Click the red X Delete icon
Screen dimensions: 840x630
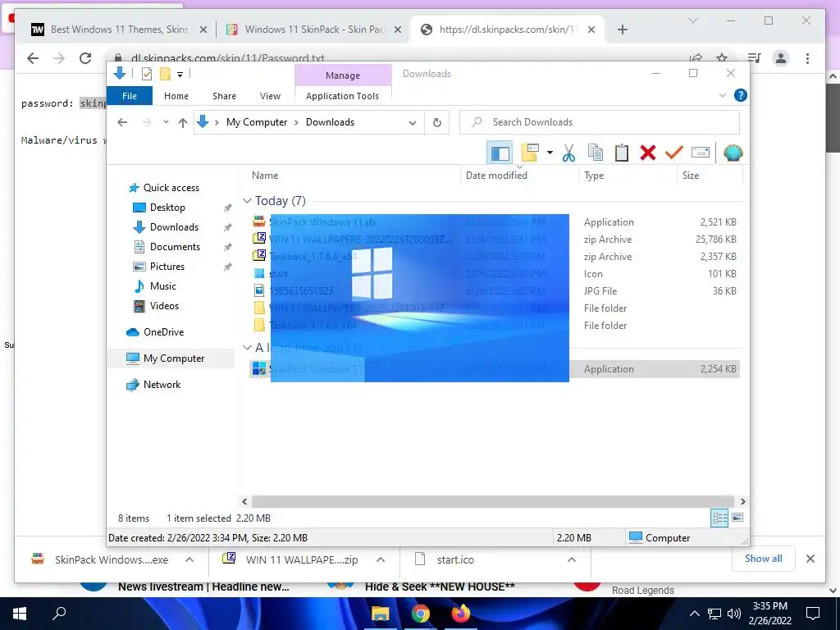coord(648,153)
